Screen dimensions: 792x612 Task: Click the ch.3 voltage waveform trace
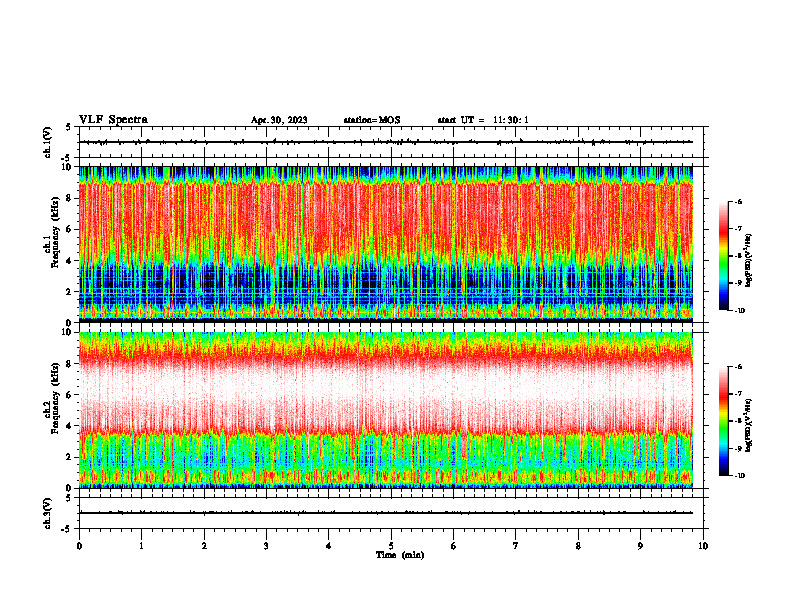coord(385,513)
